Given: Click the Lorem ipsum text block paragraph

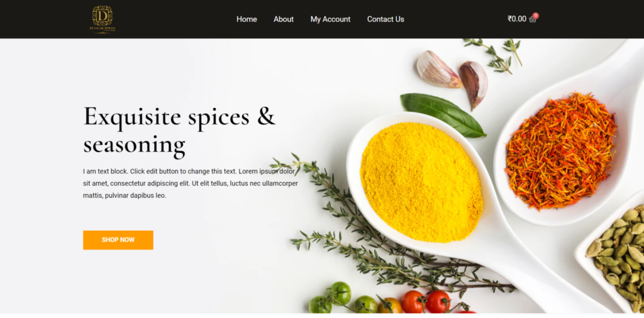Looking at the screenshot, I should 190,184.
